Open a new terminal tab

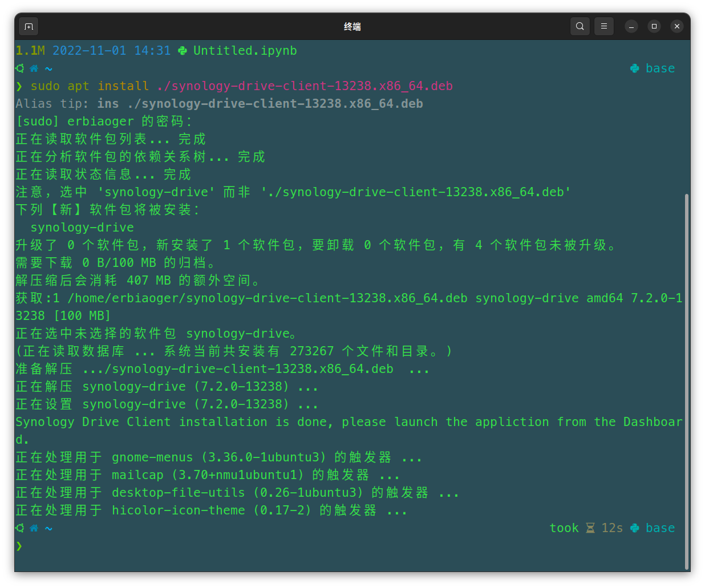[x=29, y=26]
